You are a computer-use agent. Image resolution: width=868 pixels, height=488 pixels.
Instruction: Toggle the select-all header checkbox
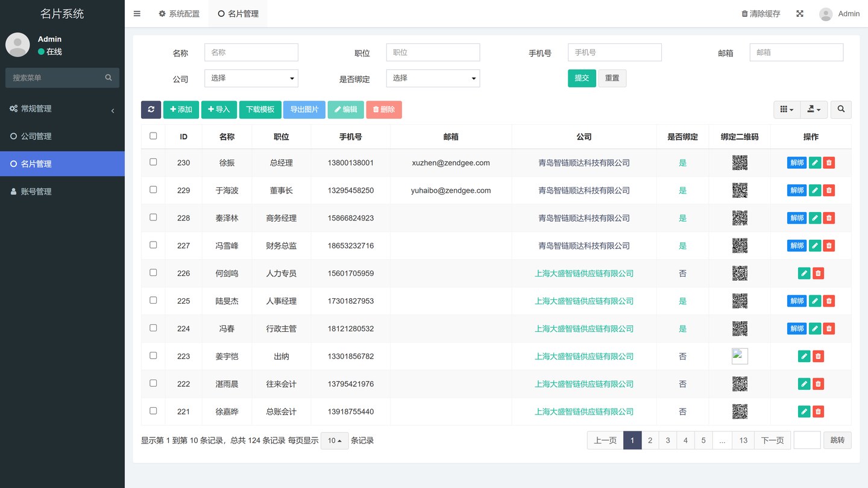(153, 136)
